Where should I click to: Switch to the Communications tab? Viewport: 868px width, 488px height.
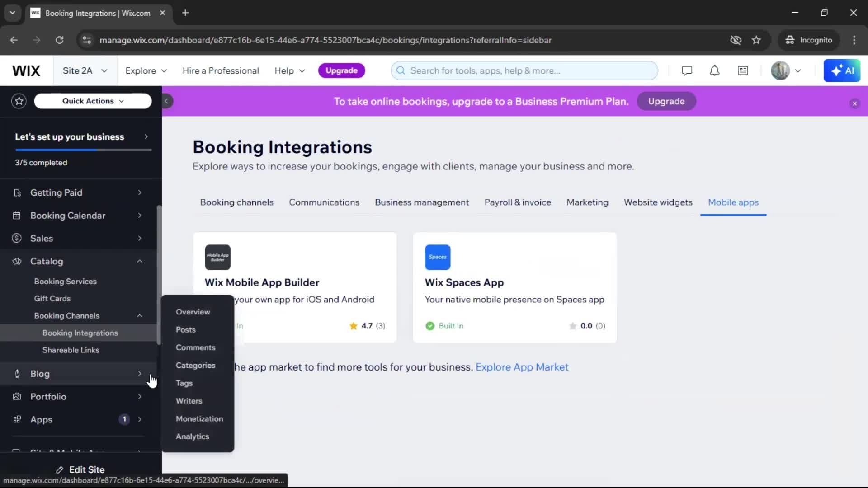point(324,202)
